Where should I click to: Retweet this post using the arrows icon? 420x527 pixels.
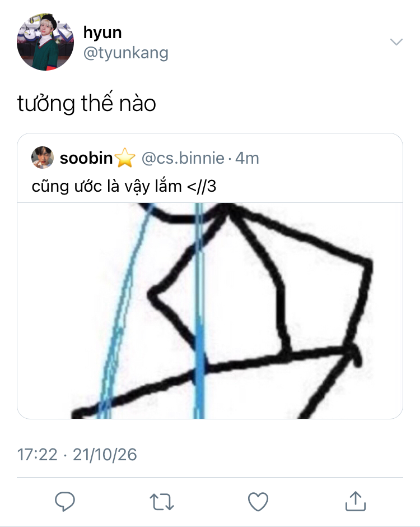161,502
